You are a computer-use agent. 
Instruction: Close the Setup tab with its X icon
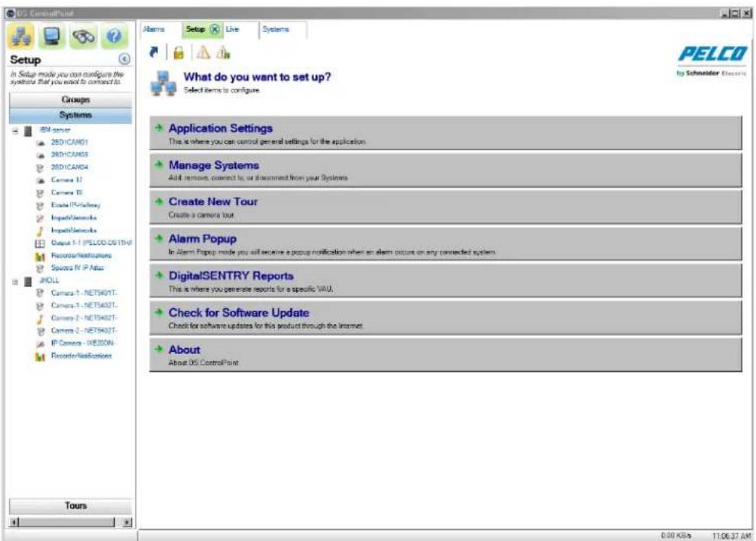click(215, 30)
